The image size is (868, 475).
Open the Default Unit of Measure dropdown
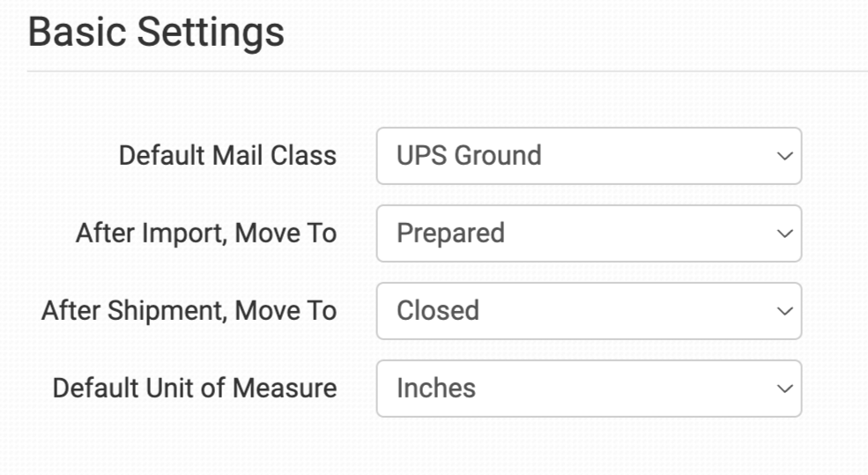588,389
